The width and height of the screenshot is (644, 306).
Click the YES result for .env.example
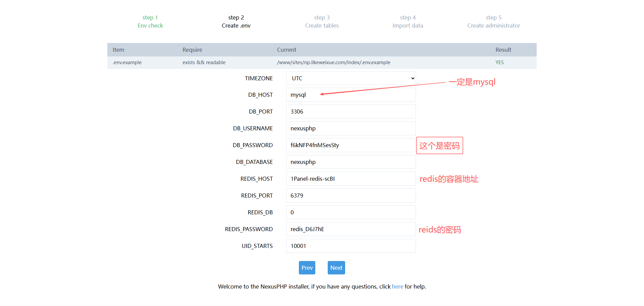pyautogui.click(x=499, y=62)
